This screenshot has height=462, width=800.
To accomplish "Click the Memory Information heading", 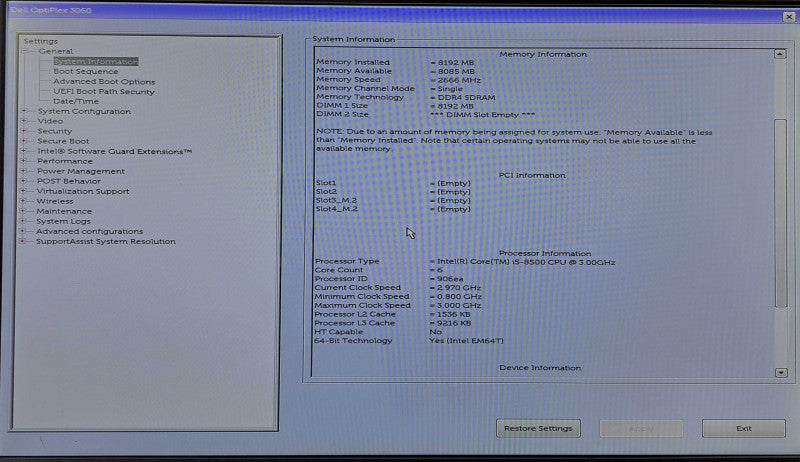I will (x=543, y=54).
